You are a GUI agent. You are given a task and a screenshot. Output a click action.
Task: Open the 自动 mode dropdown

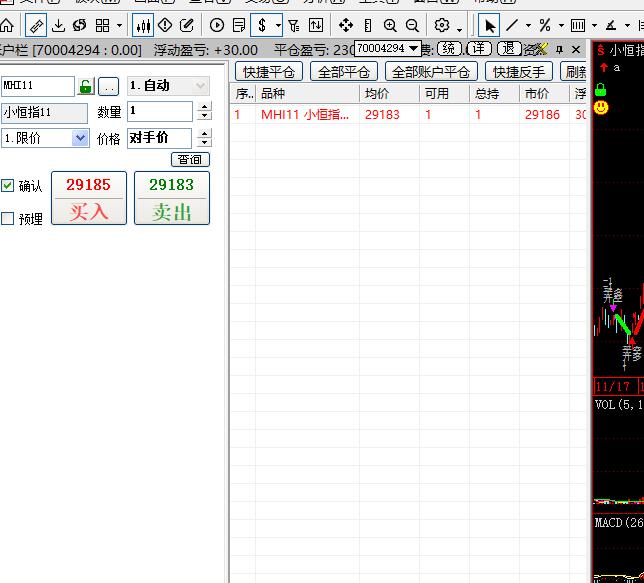[x=168, y=86]
